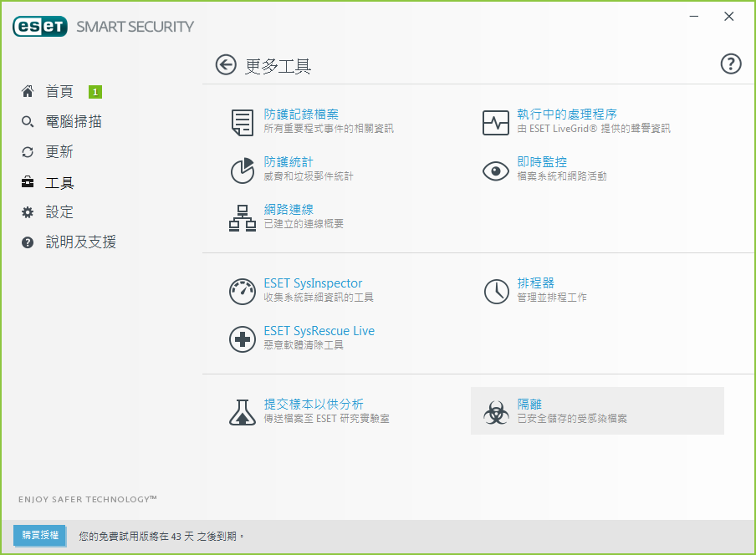Click description 由 ESET LiveGrid® 提供的聲譽資訊
Viewport: 756px width, 555px height.
(594, 129)
